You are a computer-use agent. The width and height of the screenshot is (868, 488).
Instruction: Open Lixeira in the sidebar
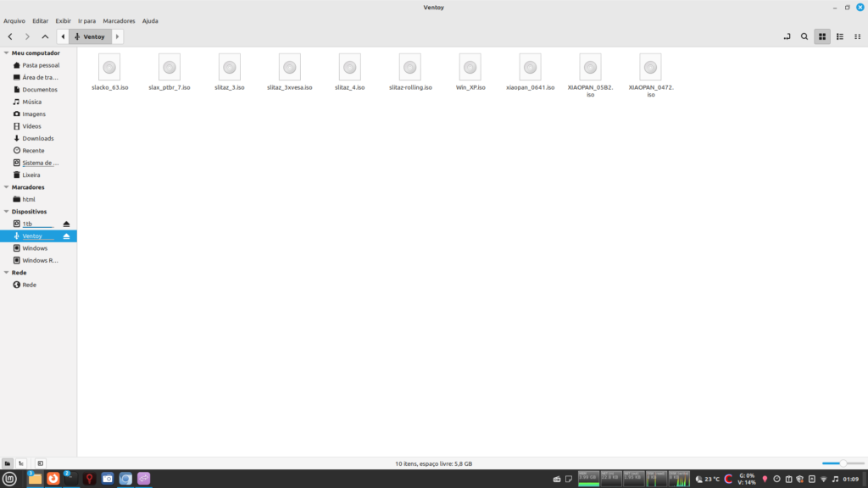pos(31,175)
